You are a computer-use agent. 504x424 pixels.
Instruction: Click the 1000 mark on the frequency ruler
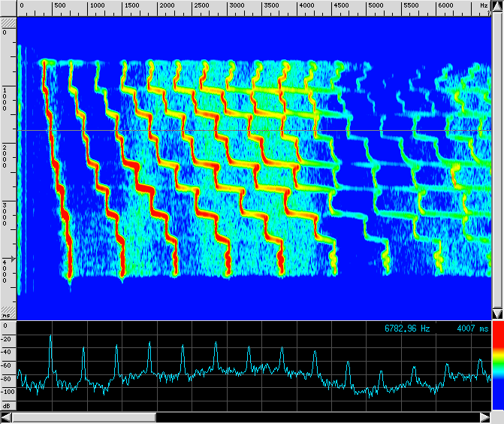(x=97, y=6)
